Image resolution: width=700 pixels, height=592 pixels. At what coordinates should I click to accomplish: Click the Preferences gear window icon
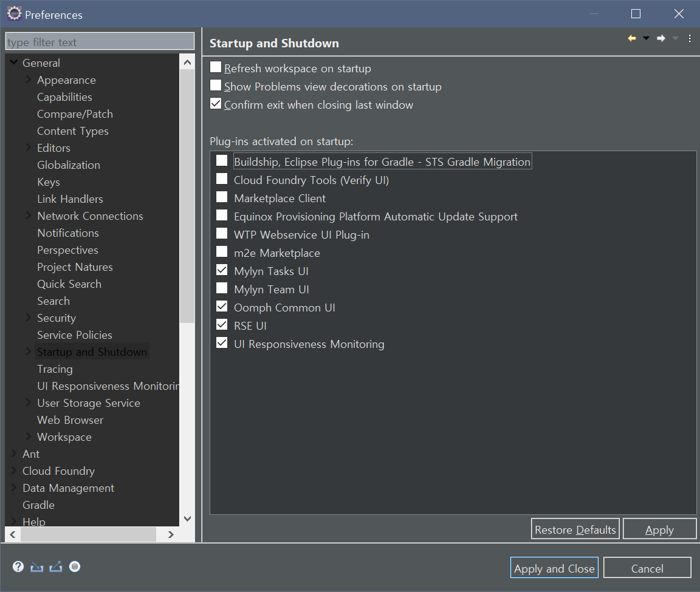(x=15, y=15)
